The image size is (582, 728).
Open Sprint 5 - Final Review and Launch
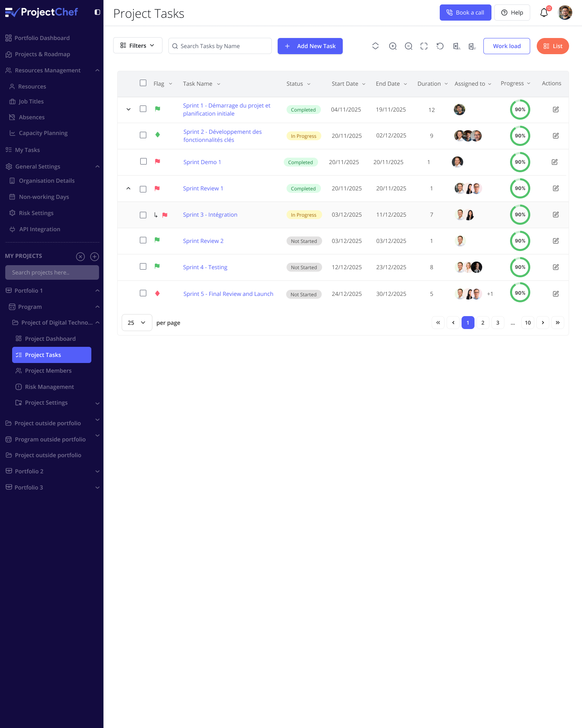click(x=228, y=294)
